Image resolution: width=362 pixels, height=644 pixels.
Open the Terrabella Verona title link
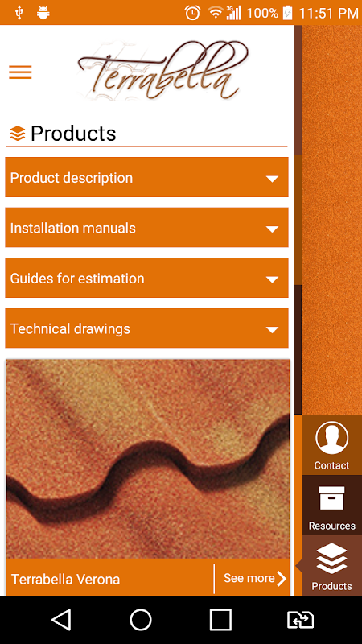click(x=66, y=579)
